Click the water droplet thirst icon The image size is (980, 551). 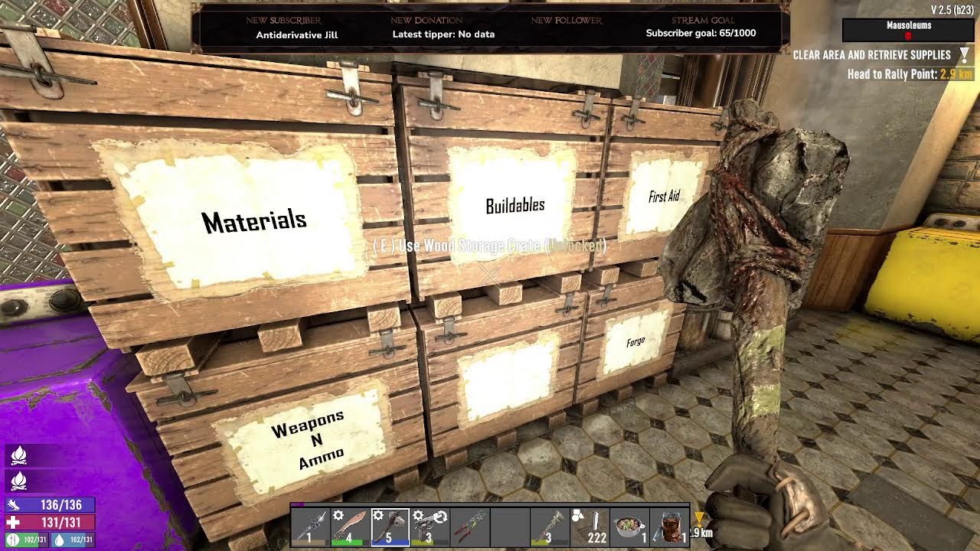[x=60, y=539]
